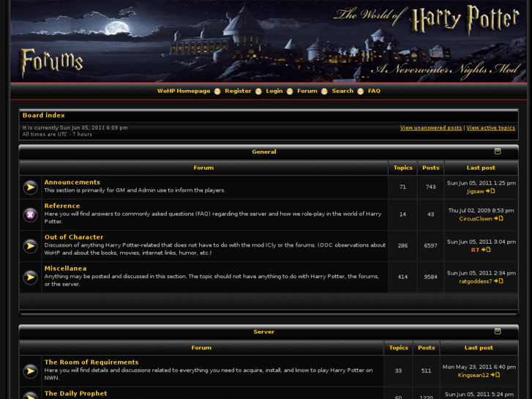The height and width of the screenshot is (399, 532).
Task: Click Announcements topic count 71
Action: tap(402, 187)
